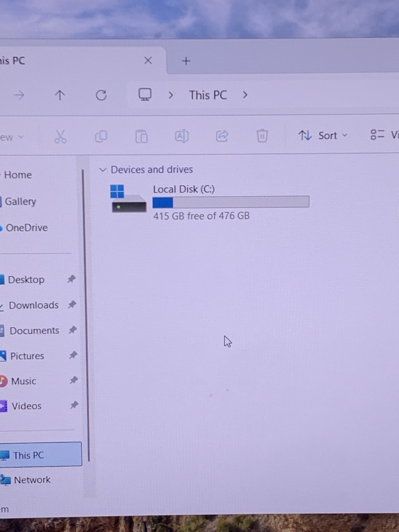Open the pinned Pictures folder
Viewport: 399px width, 532px height.
click(27, 356)
